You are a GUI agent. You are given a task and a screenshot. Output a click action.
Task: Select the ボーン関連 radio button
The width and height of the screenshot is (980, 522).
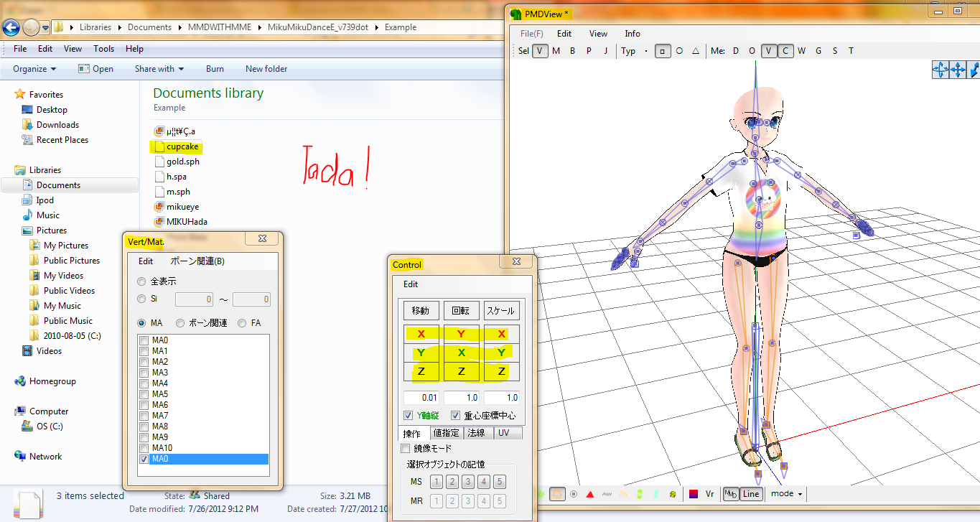pos(180,323)
